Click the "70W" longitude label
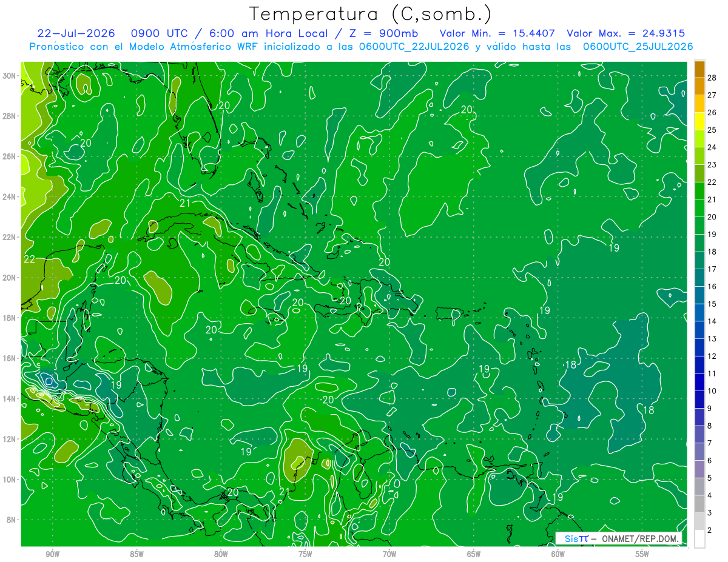 (x=389, y=554)
